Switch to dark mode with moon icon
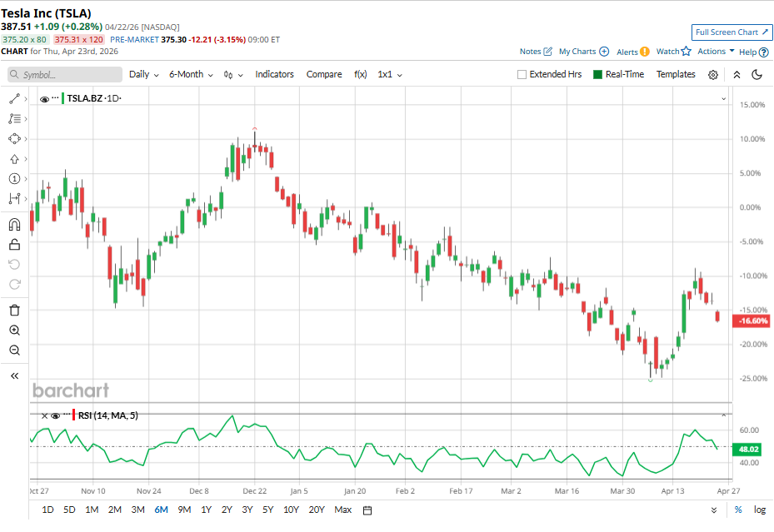 [x=757, y=75]
